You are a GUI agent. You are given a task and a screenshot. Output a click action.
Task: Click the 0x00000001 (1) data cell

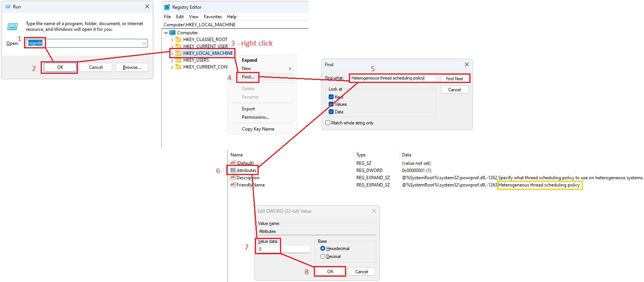coord(417,170)
